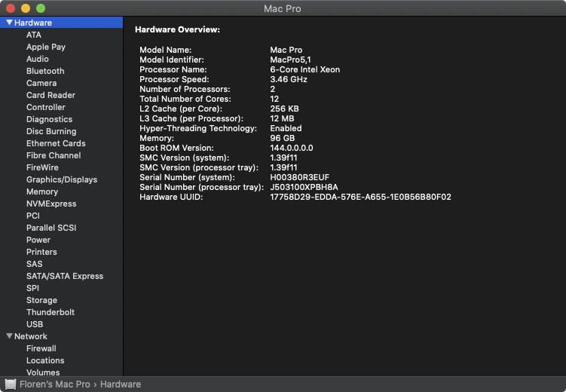This screenshot has width=566, height=392.
Task: Select the Network category row
Action: pyautogui.click(x=61, y=336)
